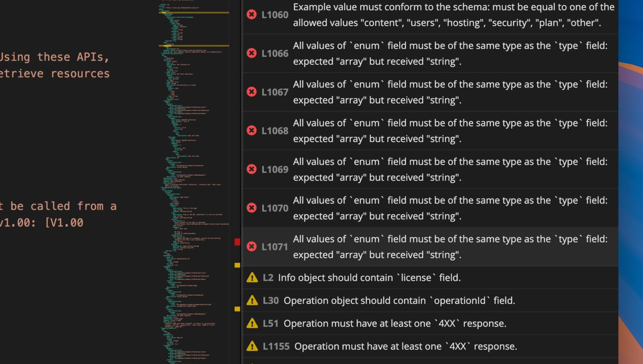Click the red error marker in overview ruler
The width and height of the screenshot is (643, 364).
pos(237,242)
